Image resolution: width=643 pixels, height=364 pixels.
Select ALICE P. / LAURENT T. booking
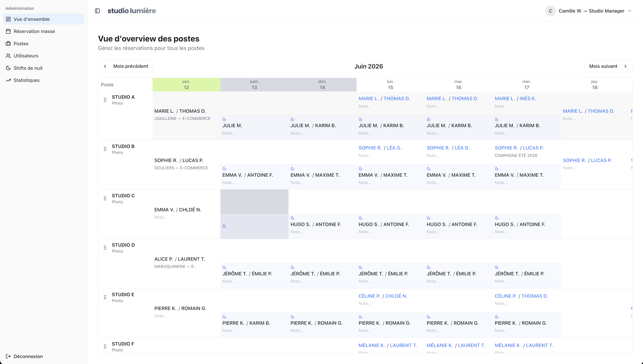(x=180, y=259)
